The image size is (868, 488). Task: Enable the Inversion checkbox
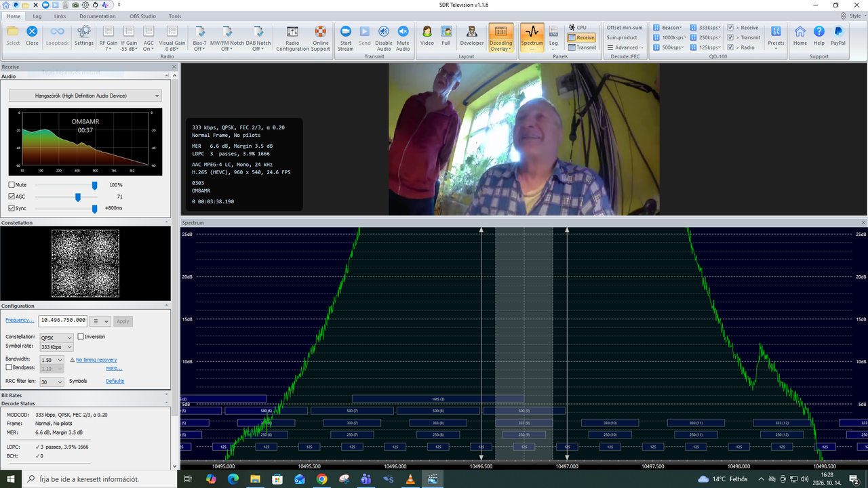click(81, 337)
